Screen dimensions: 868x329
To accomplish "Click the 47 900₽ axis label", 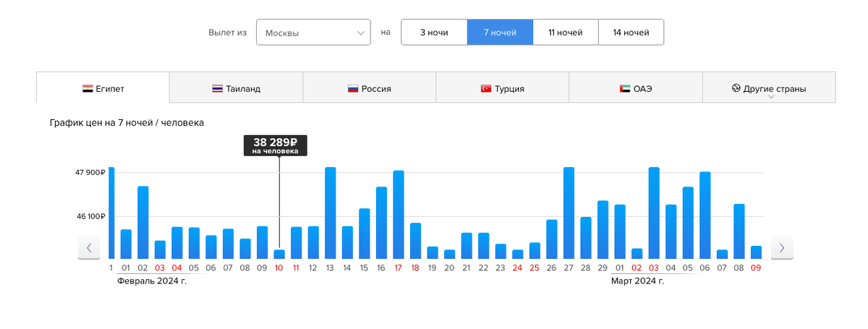I will tap(90, 173).
